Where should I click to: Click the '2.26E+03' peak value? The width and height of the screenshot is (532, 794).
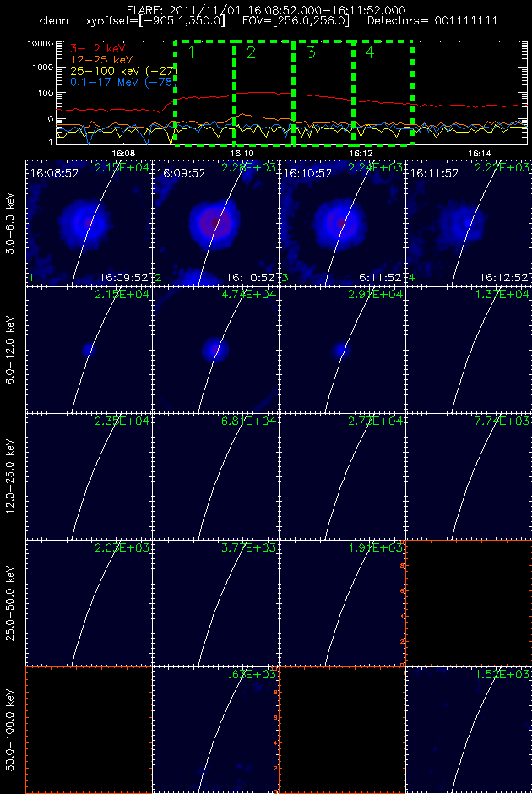tap(249, 168)
